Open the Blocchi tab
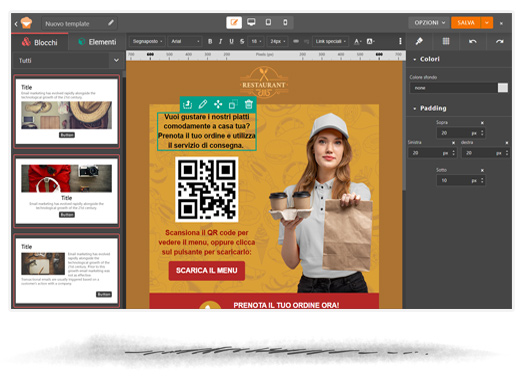 tap(40, 42)
